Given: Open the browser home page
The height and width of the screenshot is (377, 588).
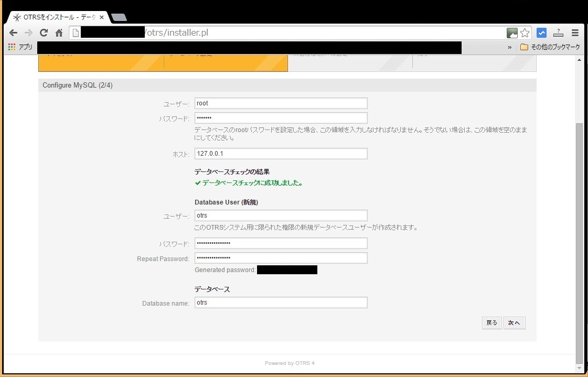Looking at the screenshot, I should (x=59, y=33).
